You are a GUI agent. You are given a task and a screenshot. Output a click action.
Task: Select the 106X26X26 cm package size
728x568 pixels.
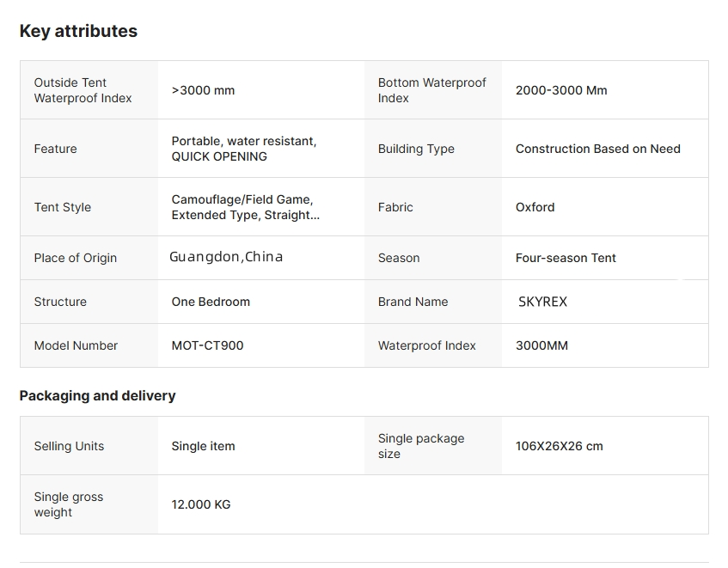(x=559, y=446)
